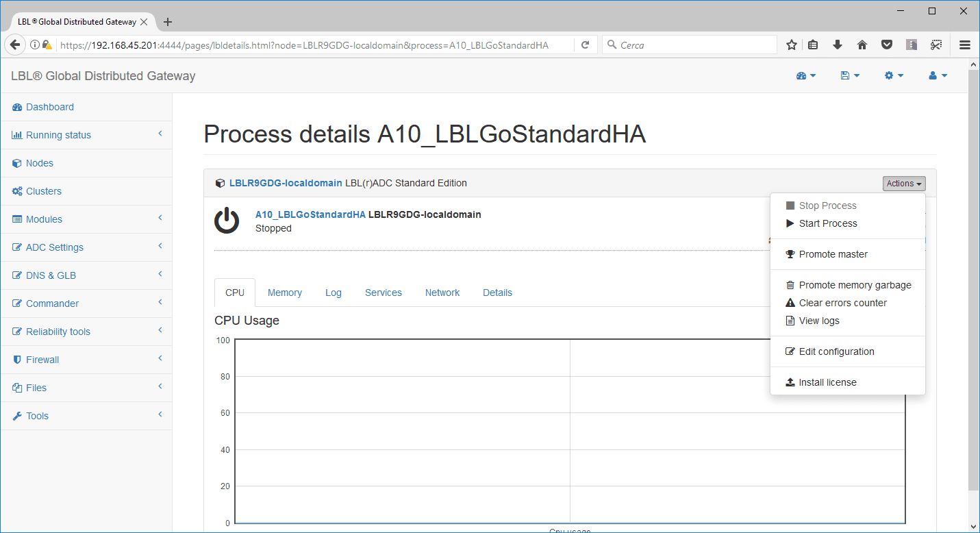
Task: Click the Reliability tools edit icon
Action: pos(17,332)
